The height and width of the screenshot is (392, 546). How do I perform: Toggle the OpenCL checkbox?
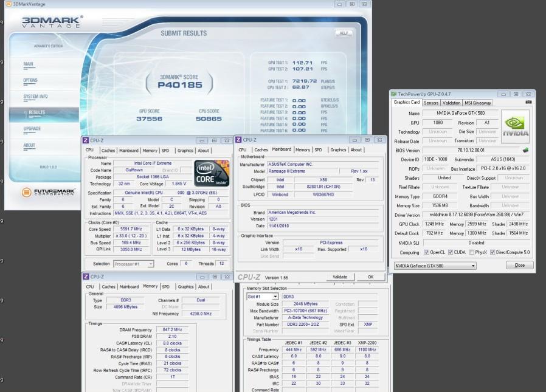click(x=427, y=252)
